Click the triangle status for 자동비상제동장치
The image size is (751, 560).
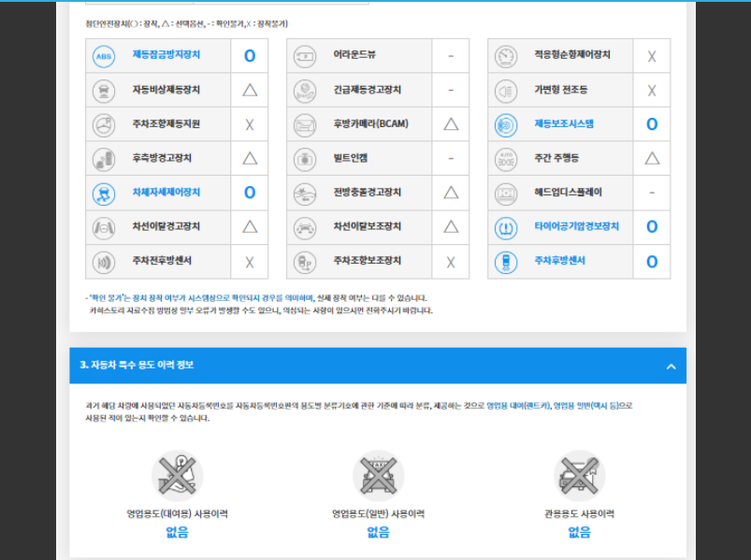[x=250, y=90]
